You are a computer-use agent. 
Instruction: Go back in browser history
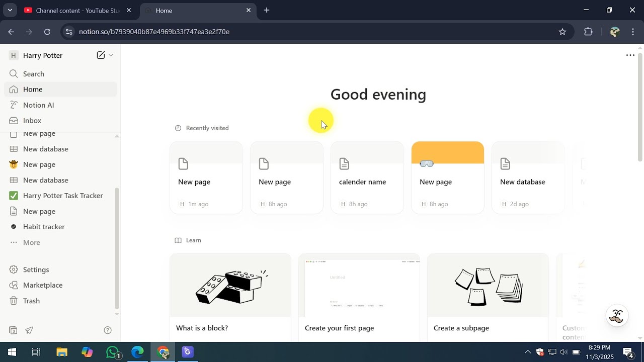coord(12,32)
